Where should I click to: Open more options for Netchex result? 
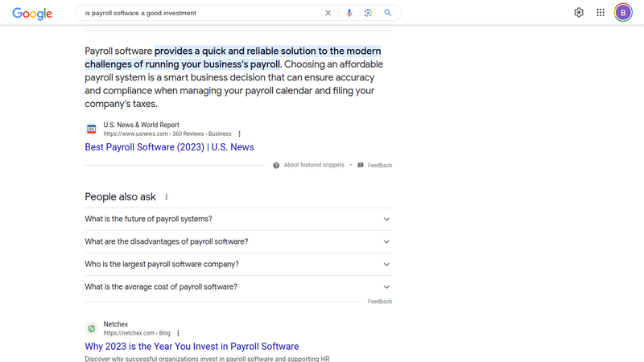(x=178, y=333)
